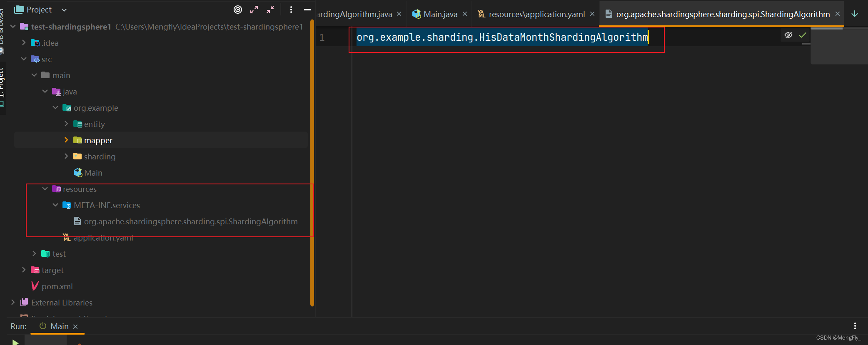868x345 pixels.
Task: Collapse the main folder
Action: point(34,75)
